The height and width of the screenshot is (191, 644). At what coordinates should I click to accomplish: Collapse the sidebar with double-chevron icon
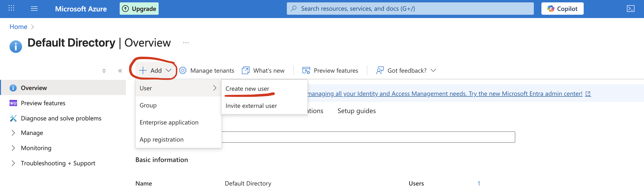[x=120, y=71]
